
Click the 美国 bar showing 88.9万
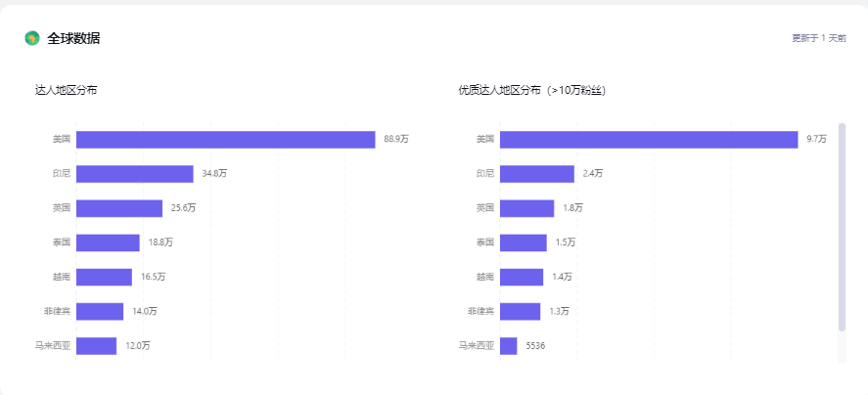coord(226,140)
